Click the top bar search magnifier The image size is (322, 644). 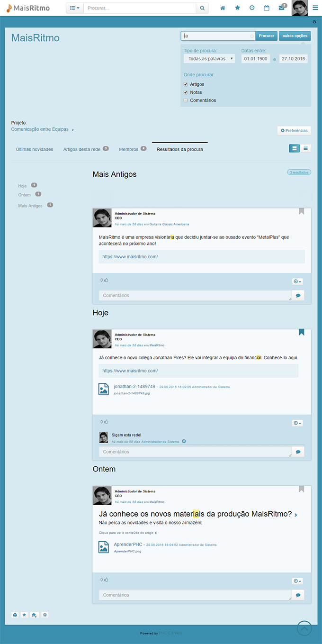tap(202, 8)
